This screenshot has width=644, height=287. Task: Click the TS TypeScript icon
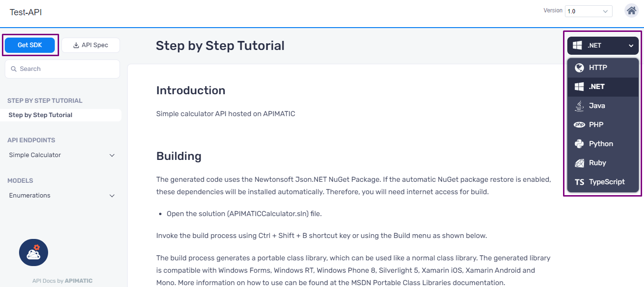pos(579,182)
